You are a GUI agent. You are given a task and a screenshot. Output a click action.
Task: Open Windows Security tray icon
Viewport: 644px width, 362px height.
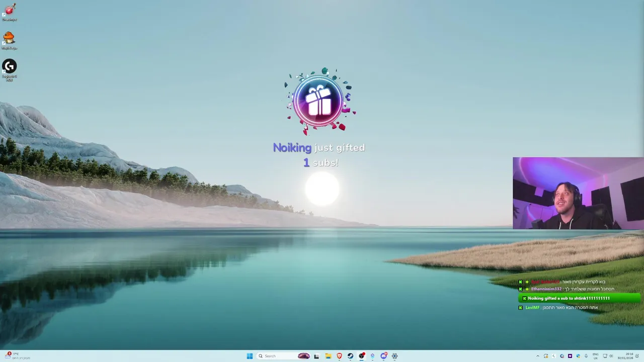click(x=578, y=356)
